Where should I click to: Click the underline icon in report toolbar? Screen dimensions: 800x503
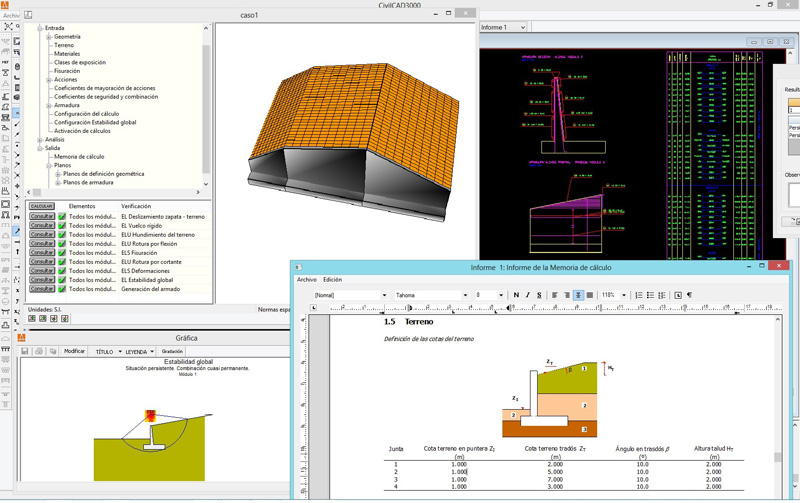pyautogui.click(x=540, y=296)
